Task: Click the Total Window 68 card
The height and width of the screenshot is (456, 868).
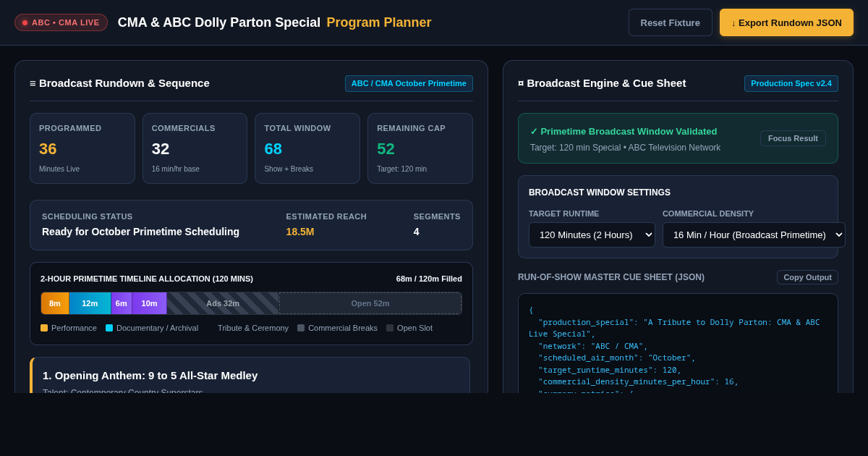Action: click(307, 148)
